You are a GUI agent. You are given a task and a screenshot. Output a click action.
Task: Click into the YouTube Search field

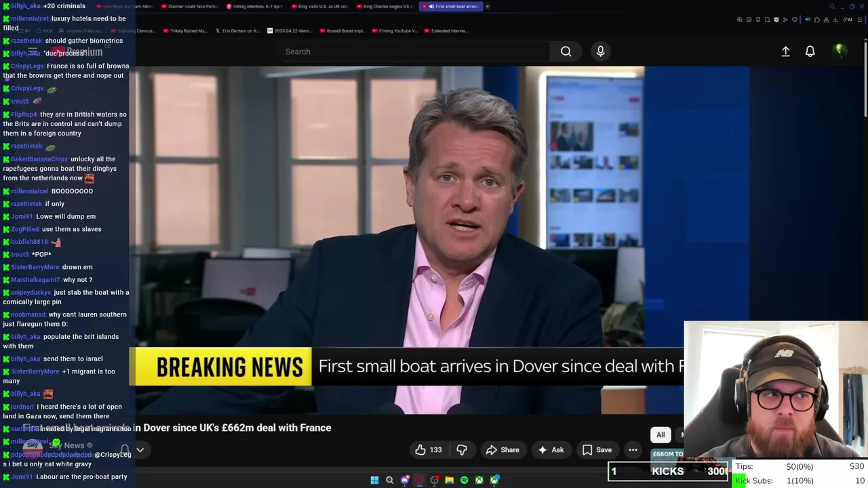click(414, 52)
